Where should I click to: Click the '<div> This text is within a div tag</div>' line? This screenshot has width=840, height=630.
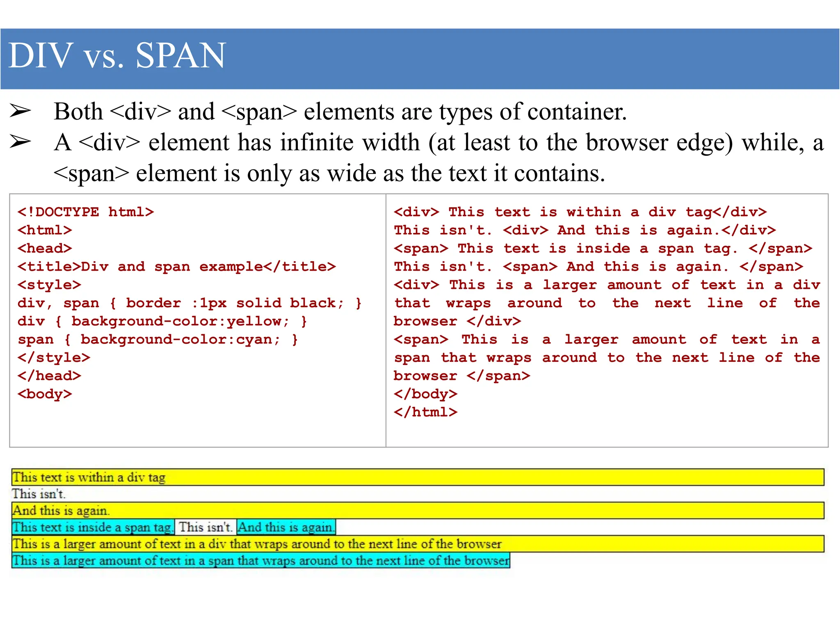point(580,212)
